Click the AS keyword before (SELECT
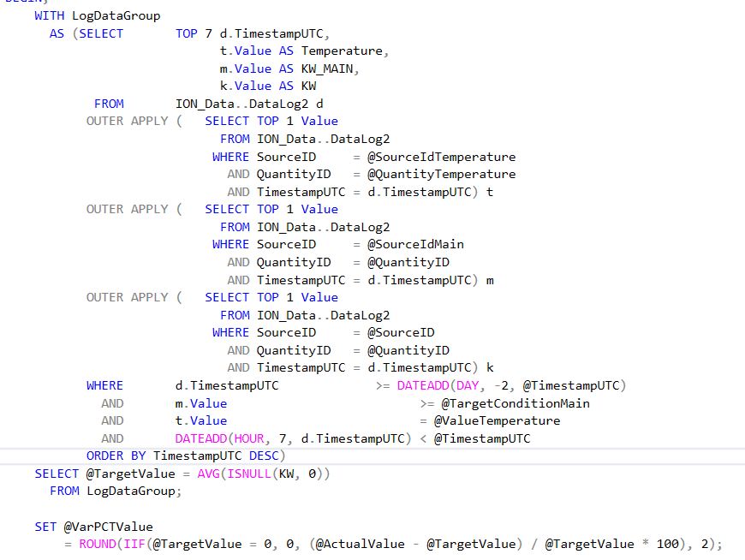 pos(57,33)
